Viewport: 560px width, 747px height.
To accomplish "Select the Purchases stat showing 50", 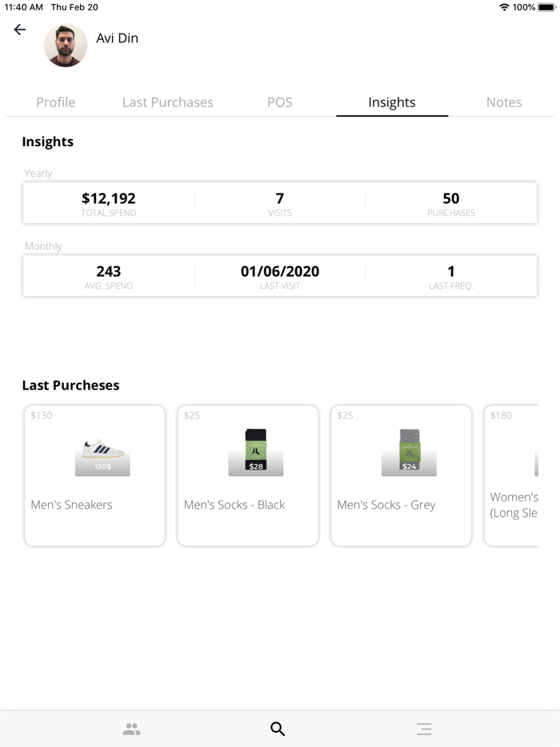I will [450, 198].
